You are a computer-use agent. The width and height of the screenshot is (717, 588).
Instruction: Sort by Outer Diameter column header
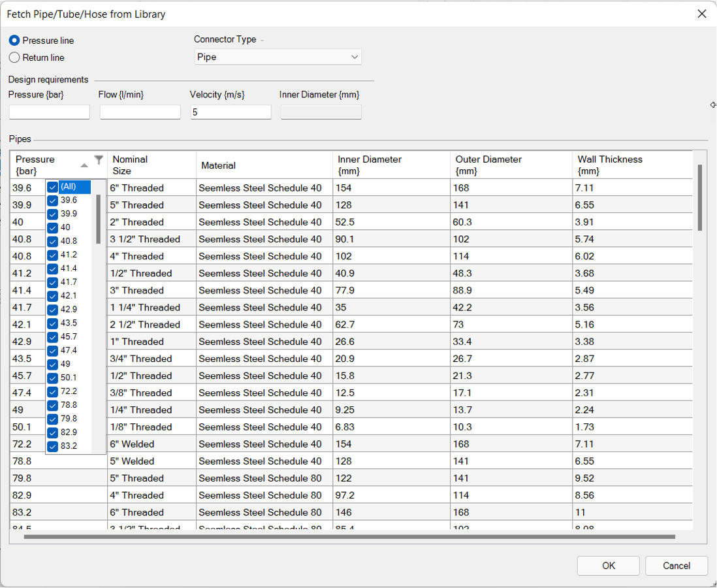(511, 165)
